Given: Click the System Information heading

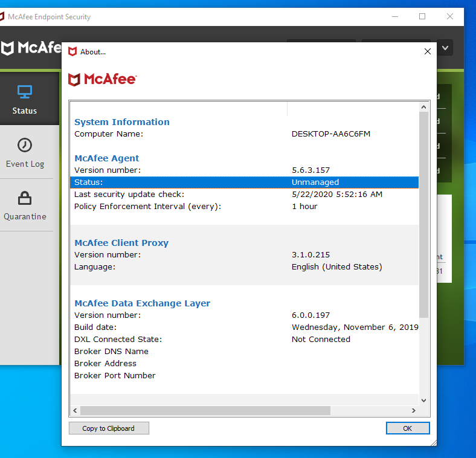Looking at the screenshot, I should (122, 122).
